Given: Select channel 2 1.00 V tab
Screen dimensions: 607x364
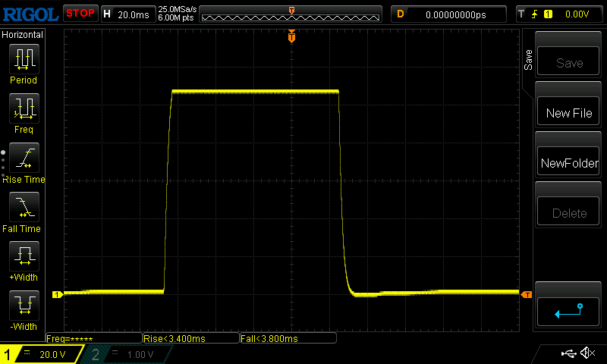Looking at the screenshot, I should click(x=127, y=354).
